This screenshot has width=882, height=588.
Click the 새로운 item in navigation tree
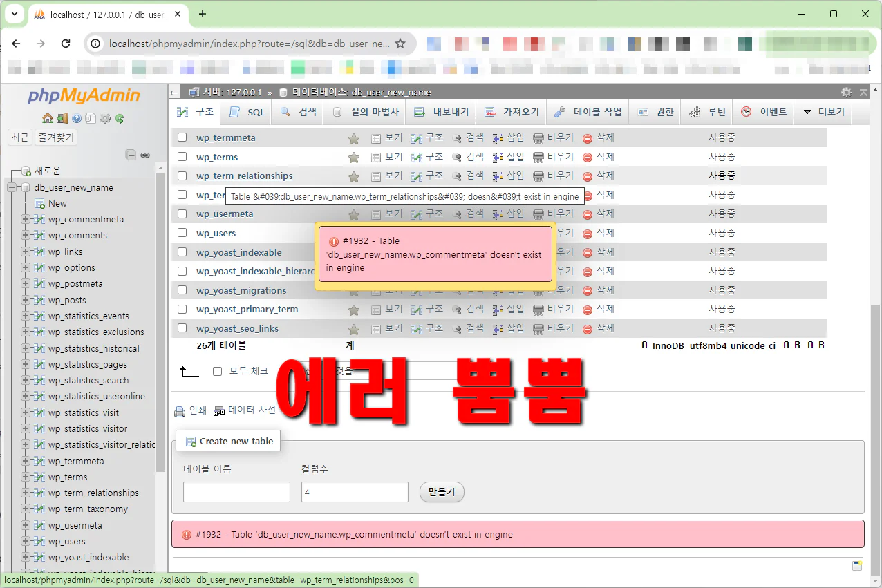(x=48, y=171)
